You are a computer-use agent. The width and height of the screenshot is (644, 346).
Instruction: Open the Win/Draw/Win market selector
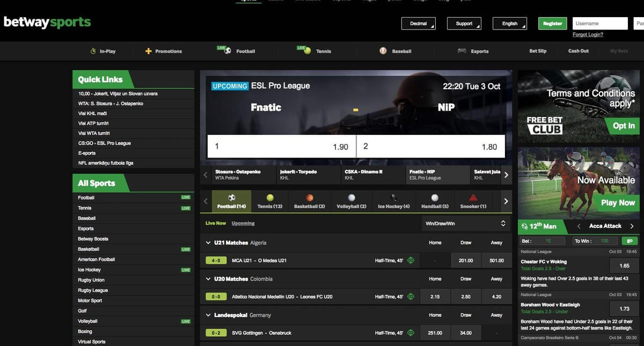(x=465, y=223)
